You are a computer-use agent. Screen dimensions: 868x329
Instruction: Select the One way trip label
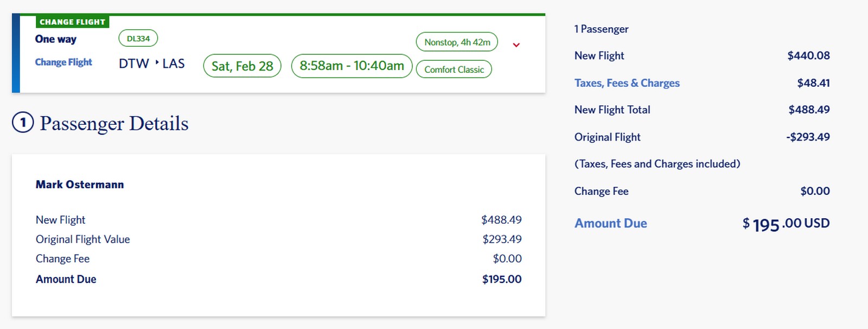[55, 39]
